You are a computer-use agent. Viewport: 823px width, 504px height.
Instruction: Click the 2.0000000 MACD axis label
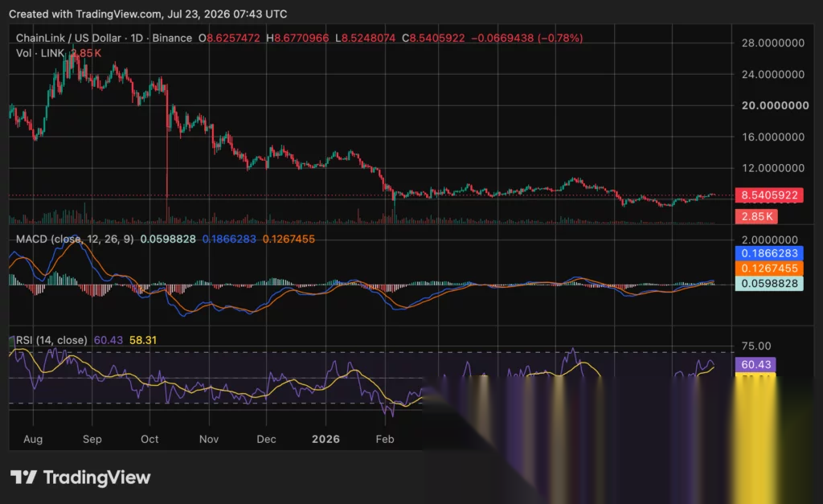(x=769, y=240)
